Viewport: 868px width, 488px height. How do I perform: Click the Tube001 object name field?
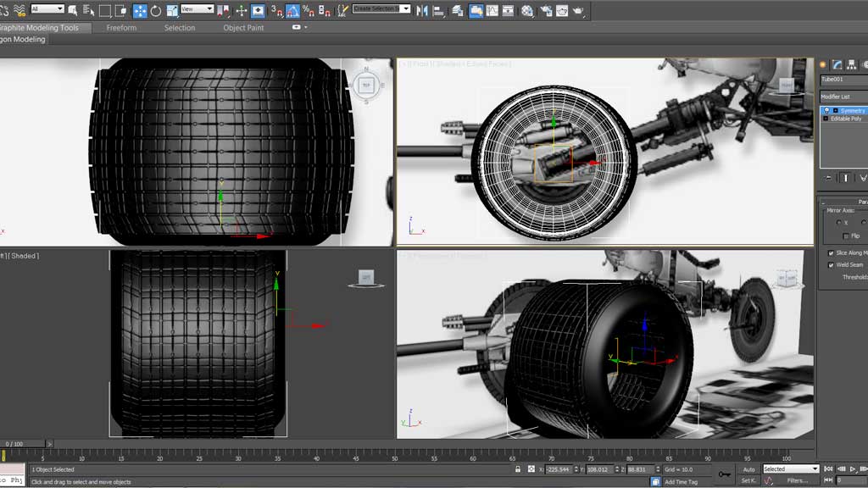(x=843, y=80)
